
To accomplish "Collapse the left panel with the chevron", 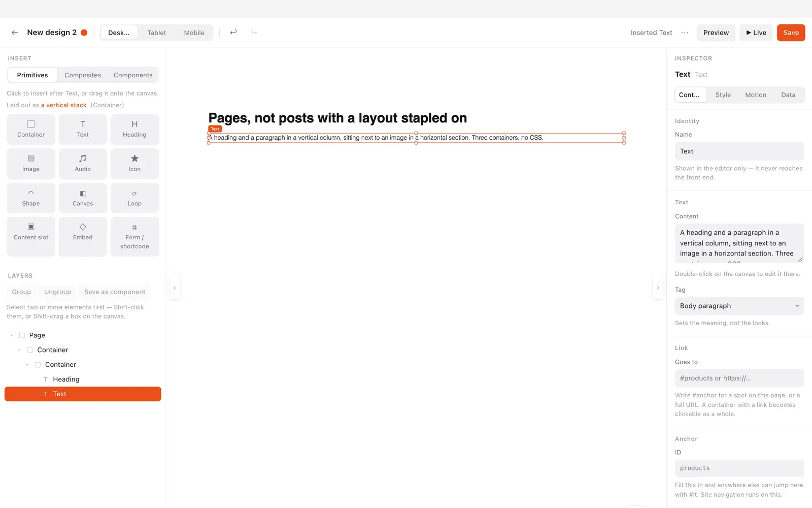I will [175, 288].
